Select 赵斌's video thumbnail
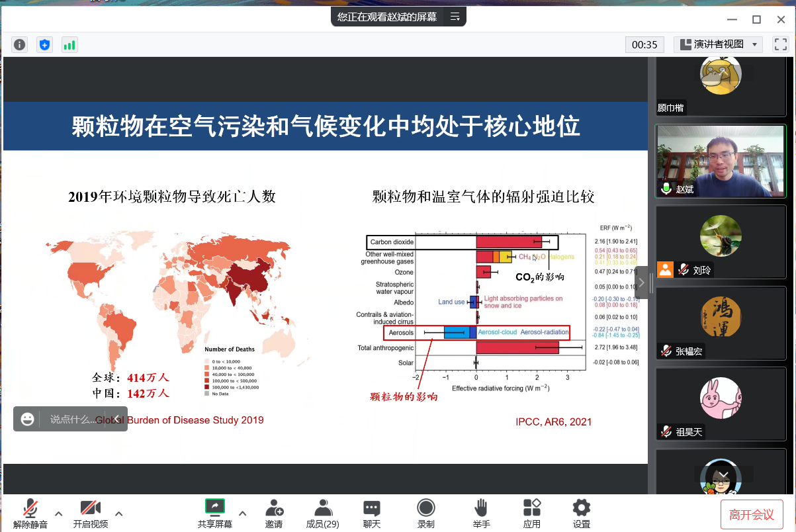 721,161
